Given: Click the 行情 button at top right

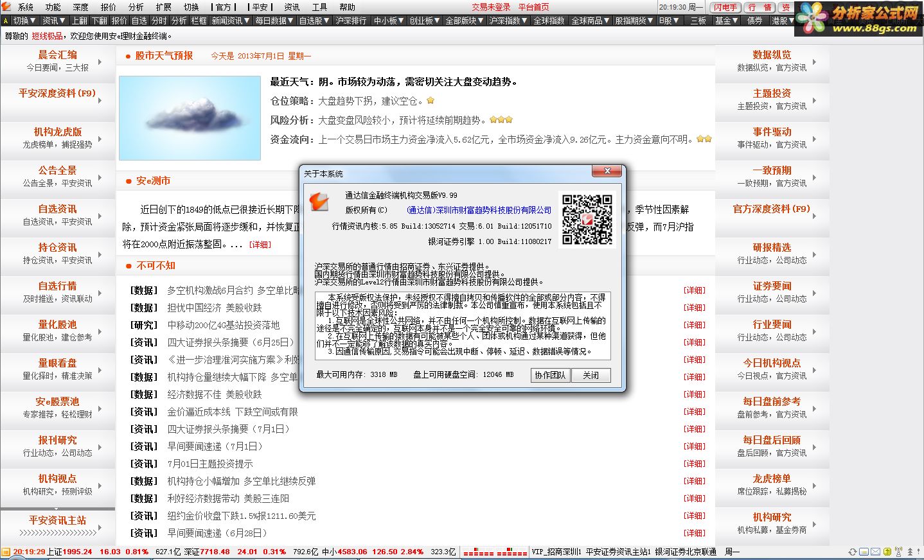Looking at the screenshot, I should tap(760, 7).
